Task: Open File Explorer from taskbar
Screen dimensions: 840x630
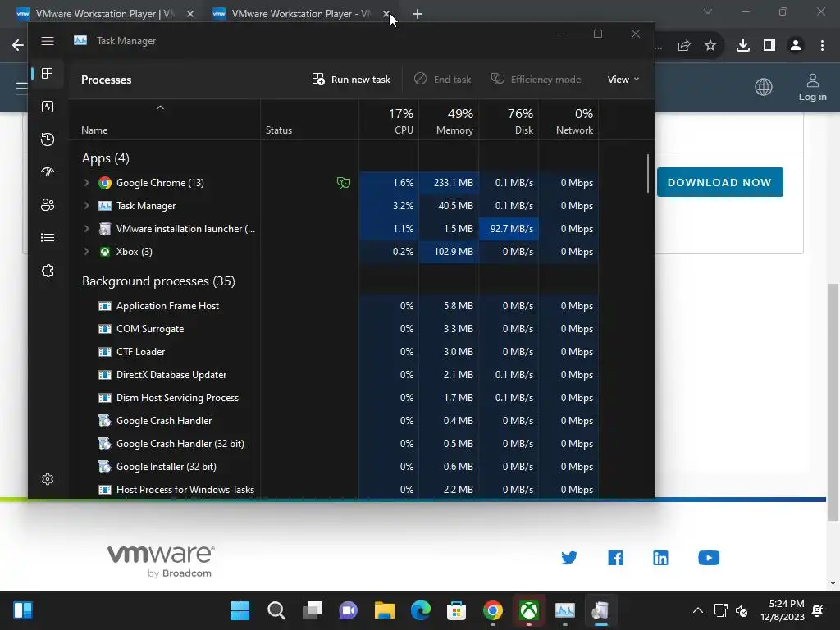Action: pyautogui.click(x=384, y=610)
